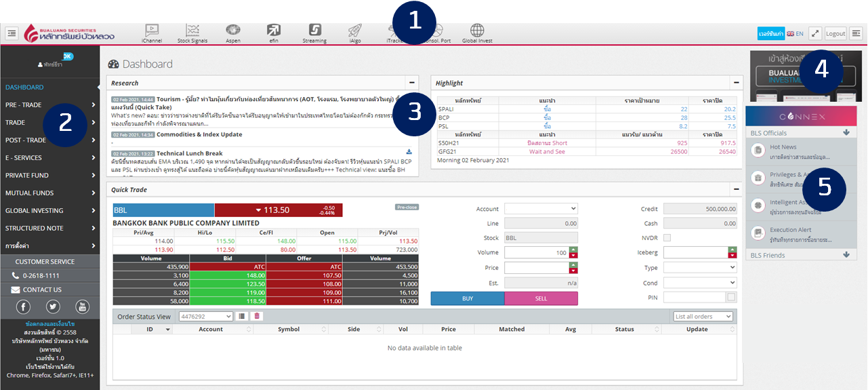Collapse the BLS Officials section

coord(846,133)
